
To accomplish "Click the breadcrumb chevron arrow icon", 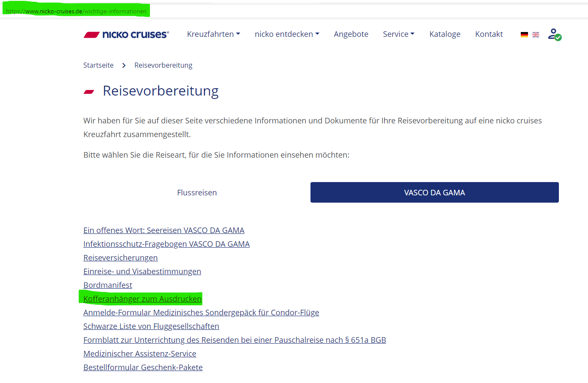I will pyautogui.click(x=124, y=66).
